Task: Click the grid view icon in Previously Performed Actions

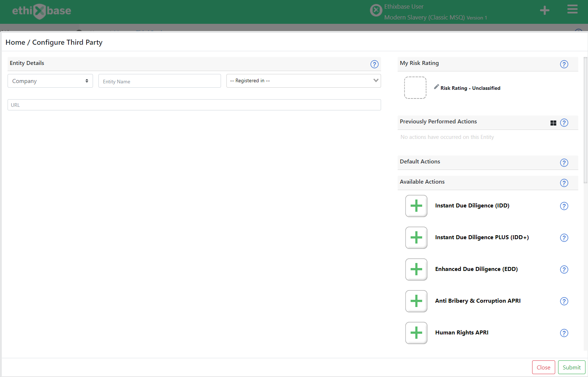Action: tap(553, 123)
